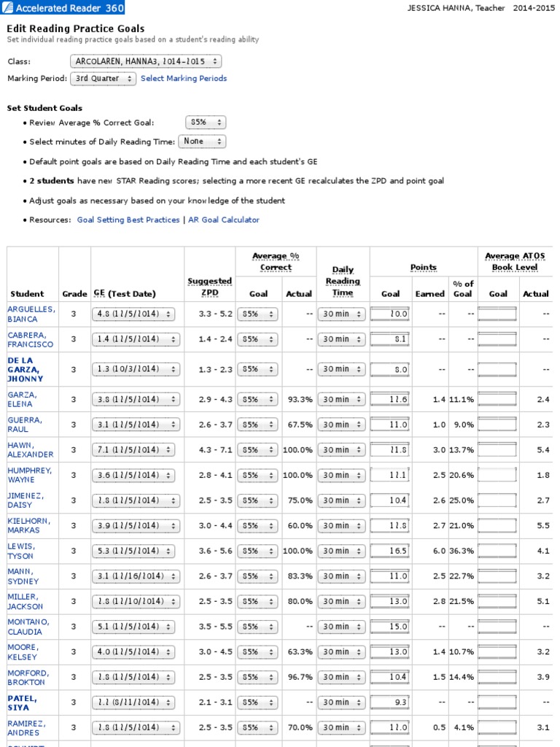Open PATEL, SIYA student link
Screen dimensions: 560x747
point(22,703)
